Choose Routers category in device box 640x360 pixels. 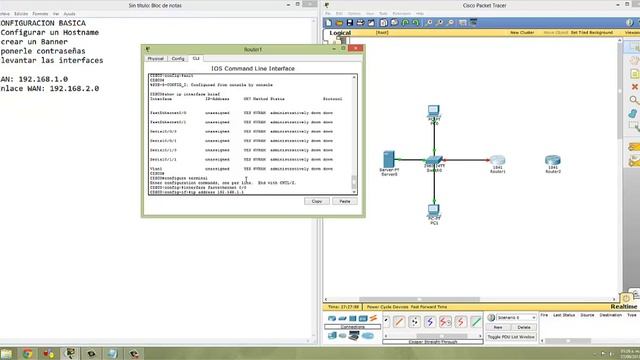332,318
